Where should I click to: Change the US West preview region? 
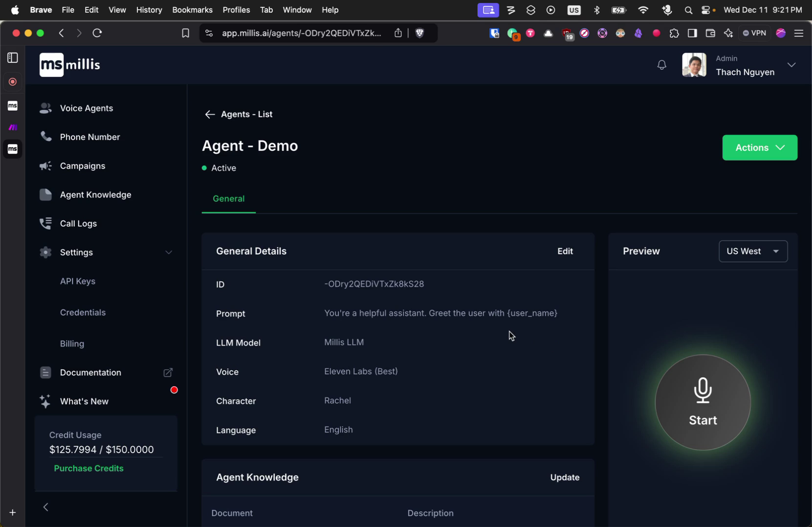[752, 251]
